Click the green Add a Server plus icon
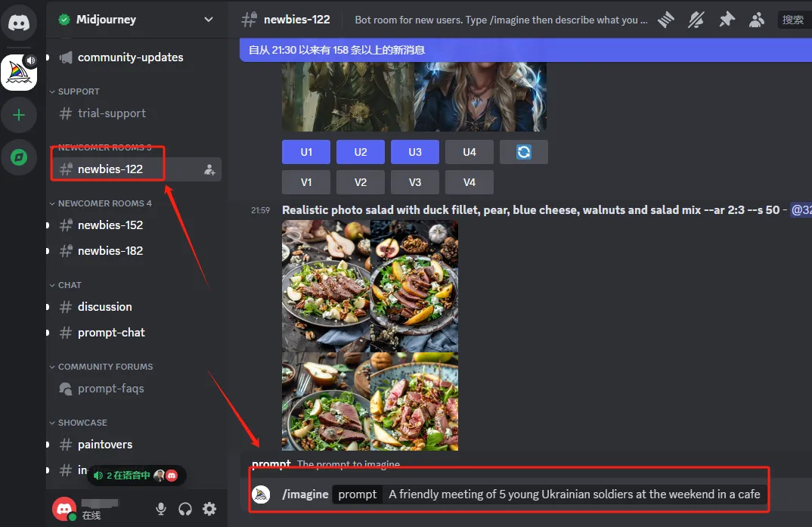812x527 pixels. [x=19, y=115]
